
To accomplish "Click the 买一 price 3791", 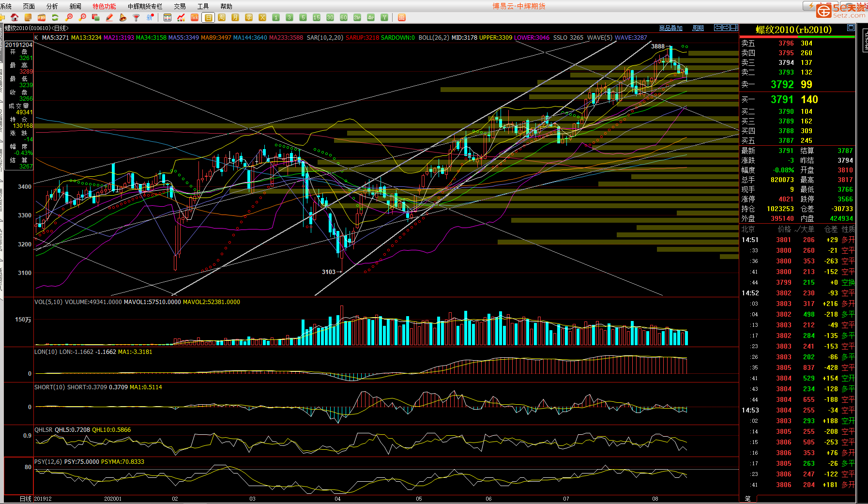I will click(782, 99).
